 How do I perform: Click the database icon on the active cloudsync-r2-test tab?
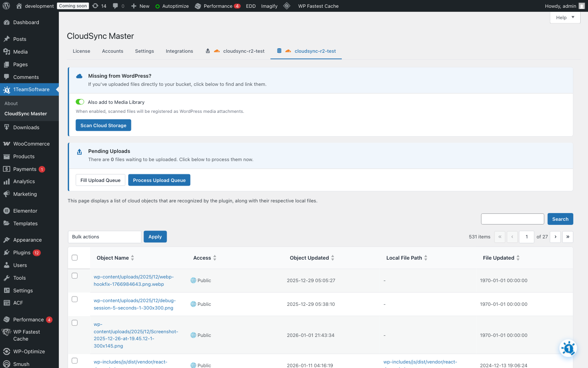[279, 51]
